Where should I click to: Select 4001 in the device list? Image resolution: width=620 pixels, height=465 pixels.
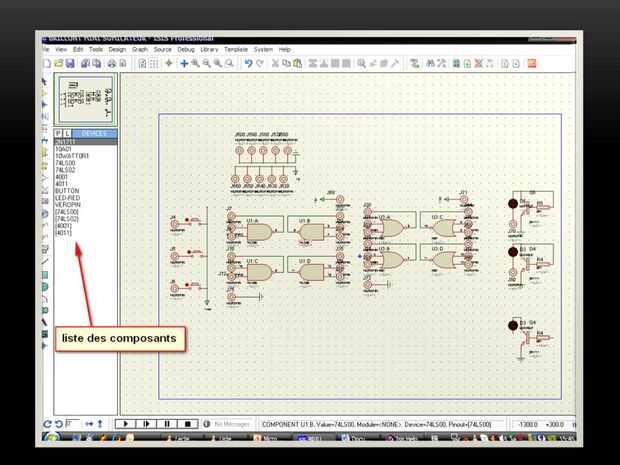pos(61,177)
